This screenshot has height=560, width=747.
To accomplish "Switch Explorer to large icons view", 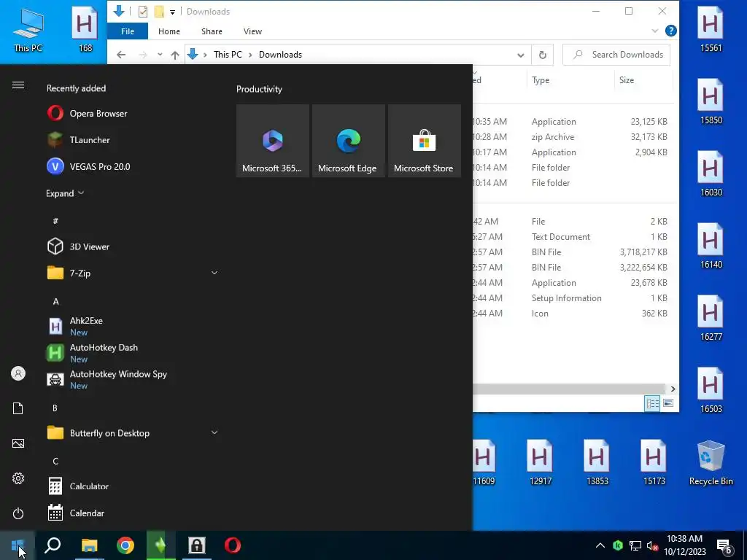I will [668, 403].
